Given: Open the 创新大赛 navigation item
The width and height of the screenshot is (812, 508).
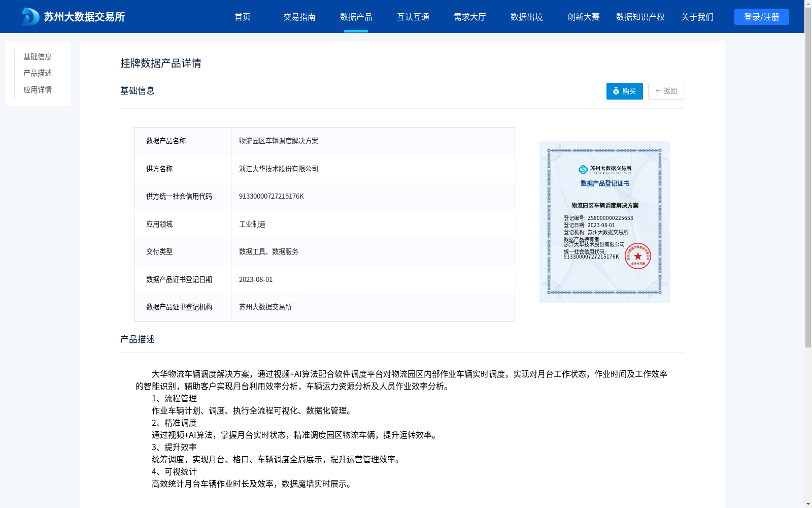Looking at the screenshot, I should tap(584, 17).
